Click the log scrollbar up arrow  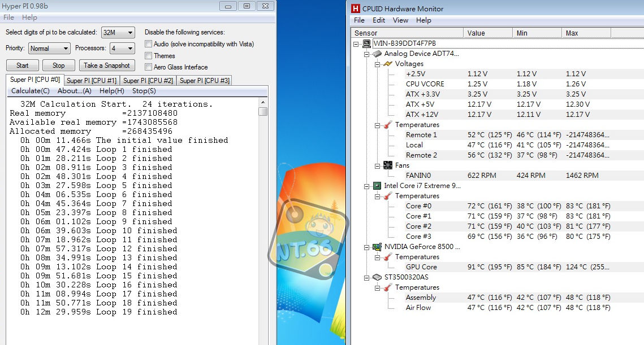point(263,102)
